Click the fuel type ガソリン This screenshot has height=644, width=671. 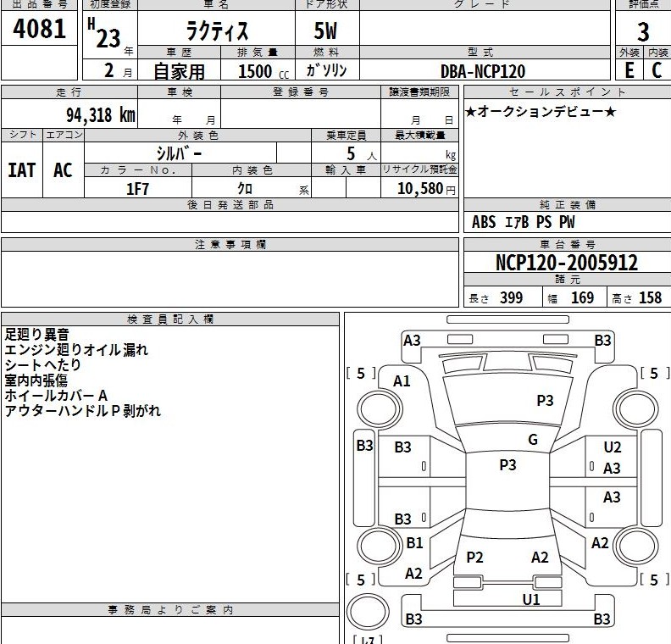pos(326,69)
